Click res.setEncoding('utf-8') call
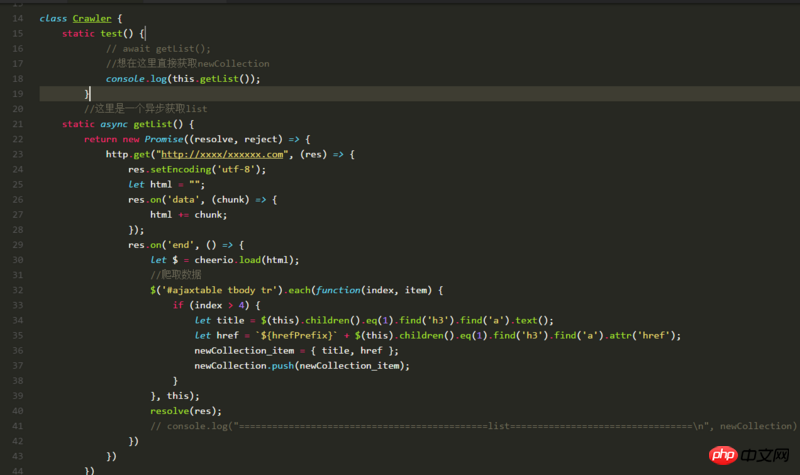This screenshot has width=800, height=475. pyautogui.click(x=197, y=169)
